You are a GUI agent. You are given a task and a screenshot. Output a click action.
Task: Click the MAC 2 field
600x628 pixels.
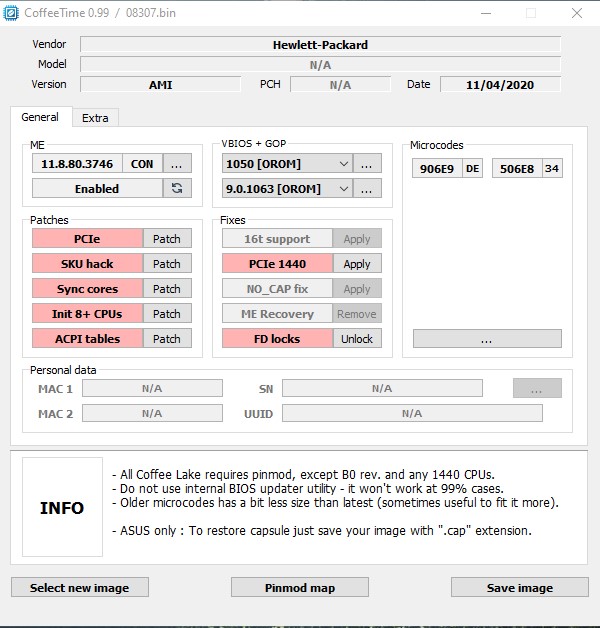(152, 413)
